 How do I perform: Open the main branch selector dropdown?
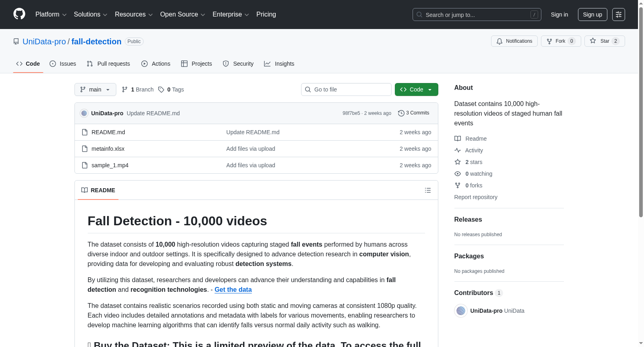coord(95,89)
